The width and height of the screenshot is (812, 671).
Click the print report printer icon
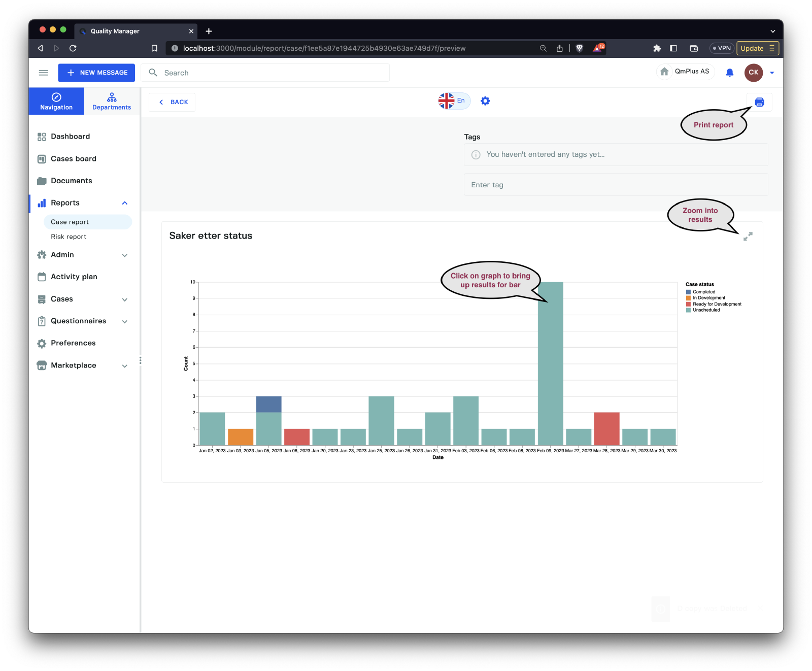click(x=759, y=102)
